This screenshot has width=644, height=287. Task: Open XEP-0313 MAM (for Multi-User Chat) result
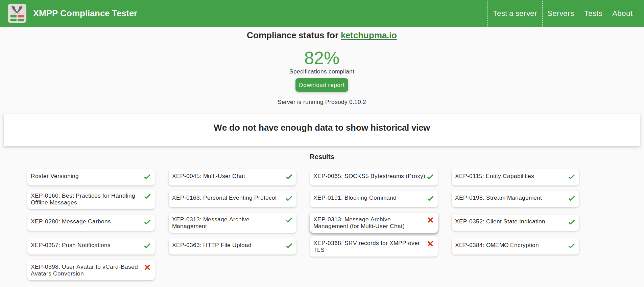click(374, 223)
